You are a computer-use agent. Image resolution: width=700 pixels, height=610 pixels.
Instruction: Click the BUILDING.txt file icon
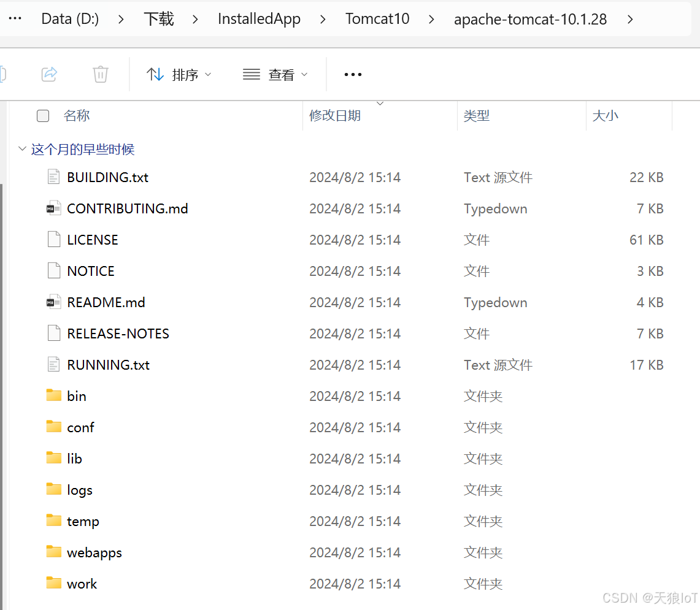pos(53,177)
